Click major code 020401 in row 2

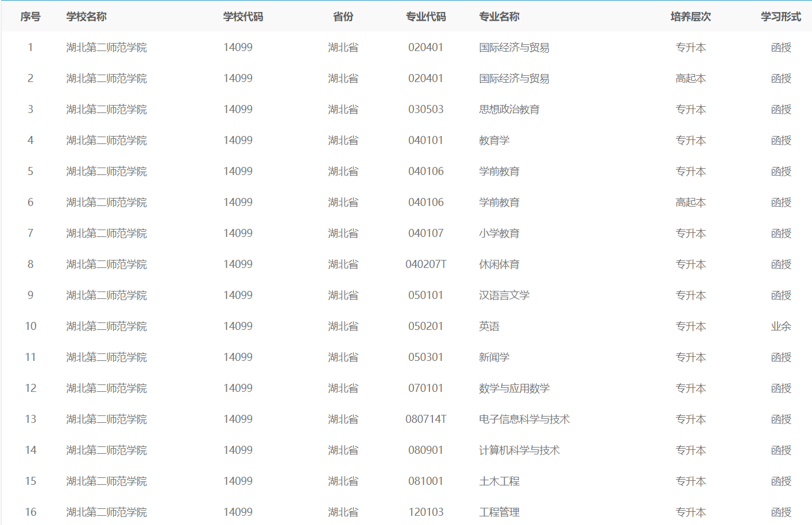426,79
